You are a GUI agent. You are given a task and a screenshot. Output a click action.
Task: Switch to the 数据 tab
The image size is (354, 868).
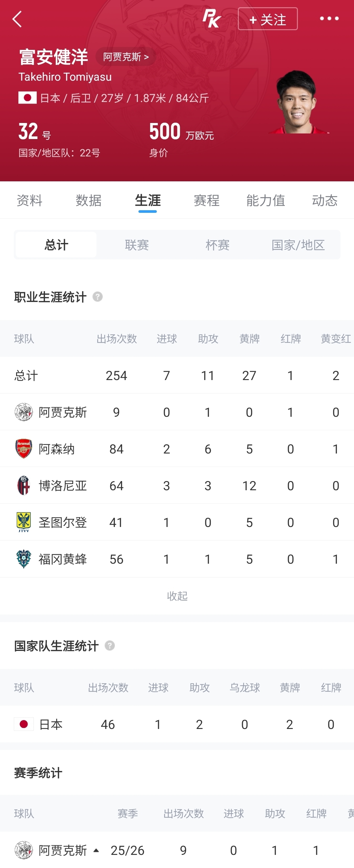(88, 200)
